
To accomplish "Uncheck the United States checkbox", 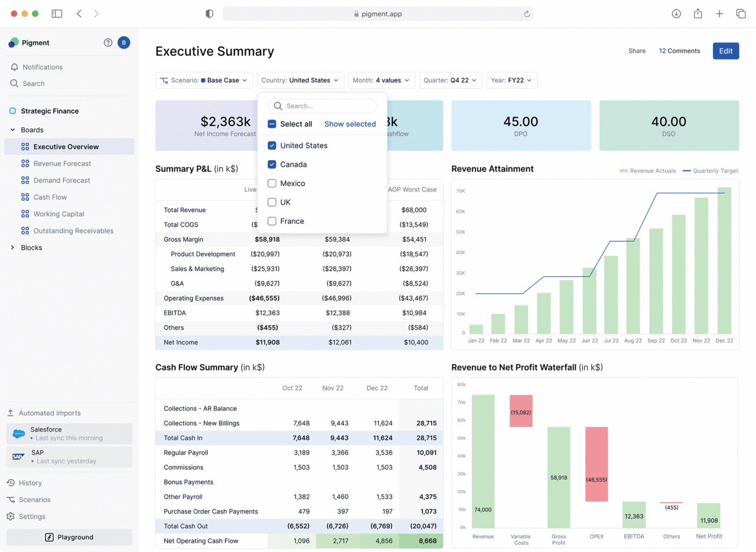I will pos(272,145).
